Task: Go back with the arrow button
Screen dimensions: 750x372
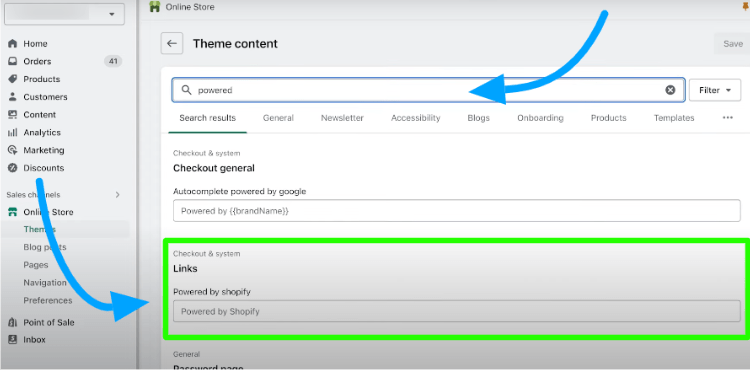Action: (x=172, y=44)
